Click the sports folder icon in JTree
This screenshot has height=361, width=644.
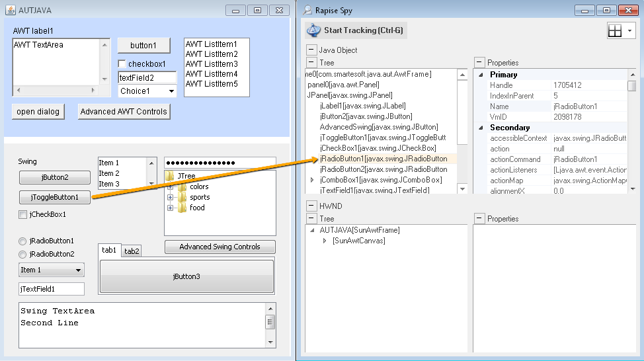182,197
